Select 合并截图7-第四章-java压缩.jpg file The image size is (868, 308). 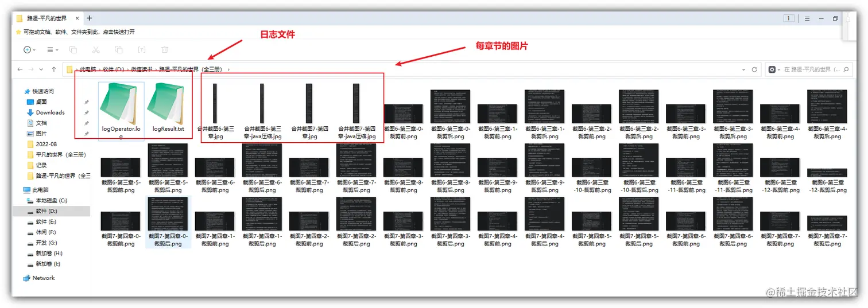356,111
